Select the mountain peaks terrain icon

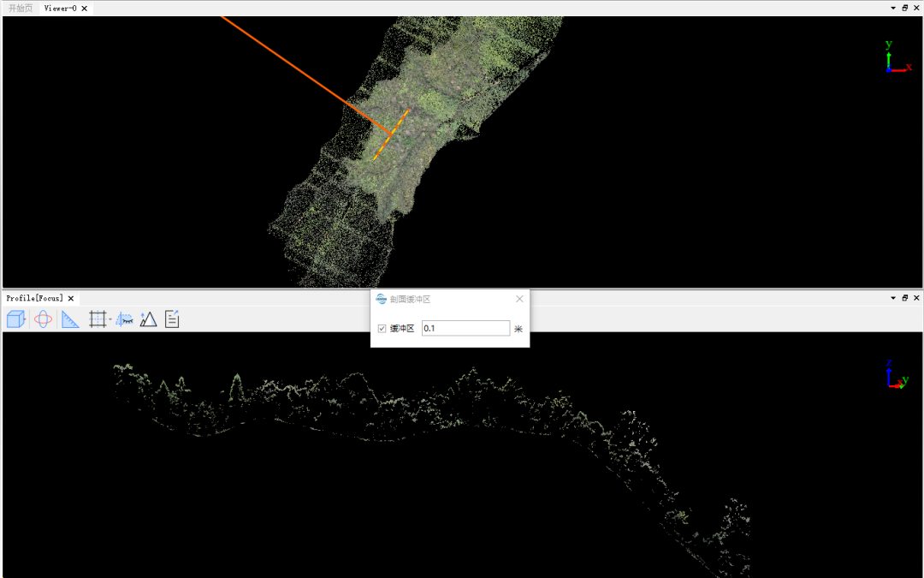point(148,319)
